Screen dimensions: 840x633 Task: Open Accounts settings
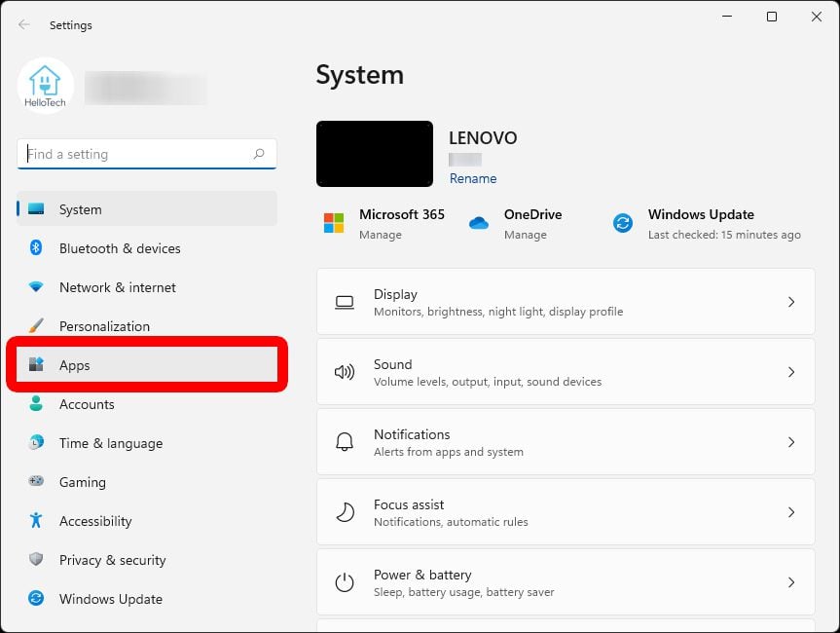pyautogui.click(x=147, y=404)
